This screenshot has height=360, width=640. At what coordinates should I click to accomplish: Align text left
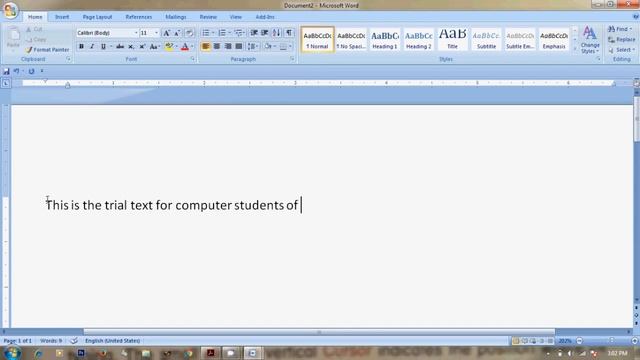click(x=206, y=47)
